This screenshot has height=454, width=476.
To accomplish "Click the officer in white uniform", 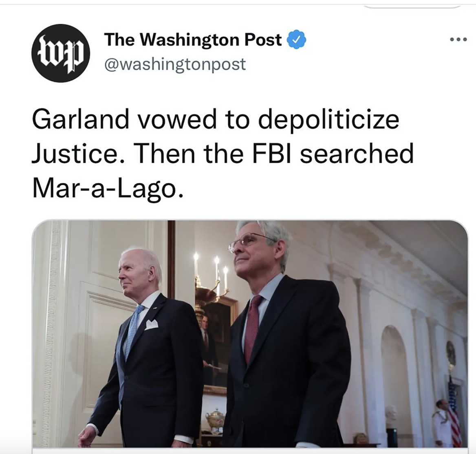I will point(441,424).
